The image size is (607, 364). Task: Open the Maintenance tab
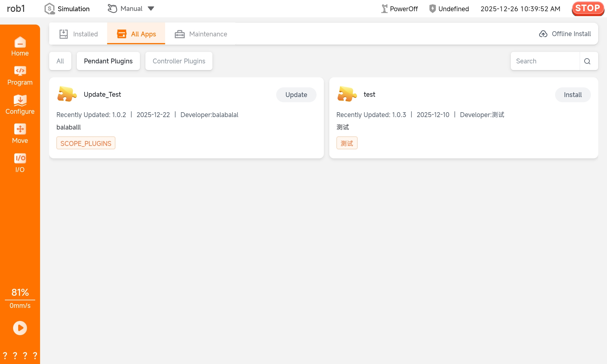pyautogui.click(x=201, y=34)
